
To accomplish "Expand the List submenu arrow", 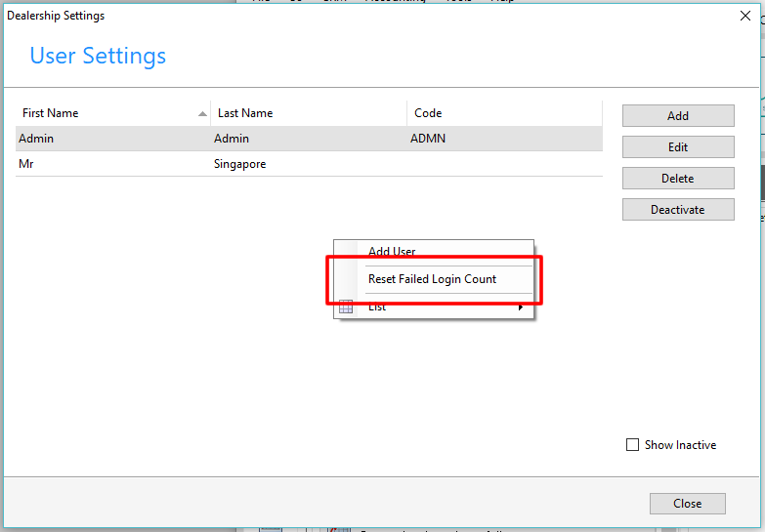I will point(521,307).
